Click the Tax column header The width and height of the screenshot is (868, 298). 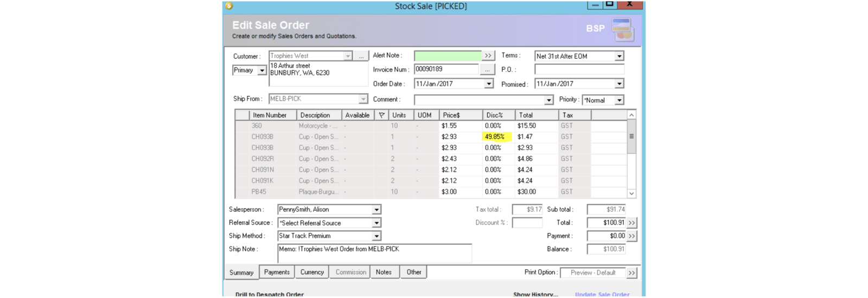(575, 115)
